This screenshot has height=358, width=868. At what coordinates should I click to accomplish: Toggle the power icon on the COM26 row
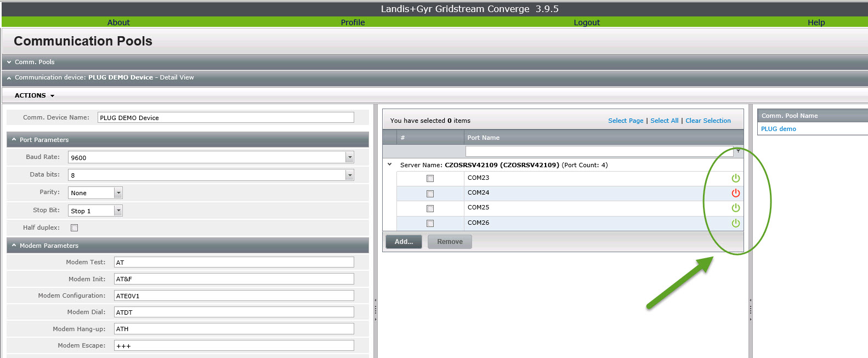[736, 223]
